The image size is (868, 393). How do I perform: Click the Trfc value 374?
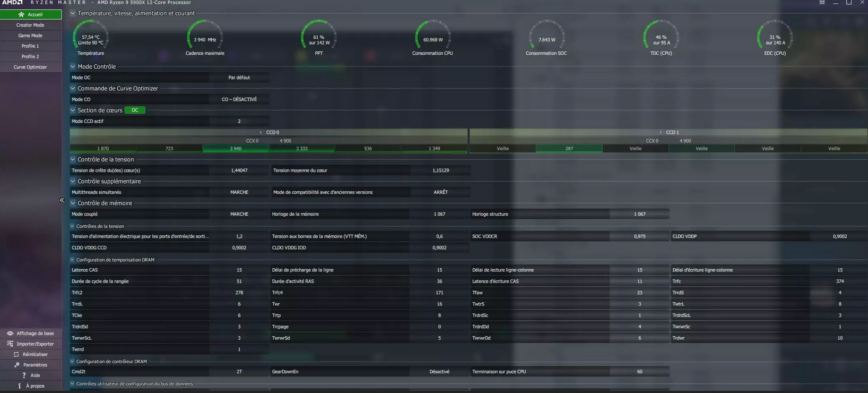[x=840, y=281]
